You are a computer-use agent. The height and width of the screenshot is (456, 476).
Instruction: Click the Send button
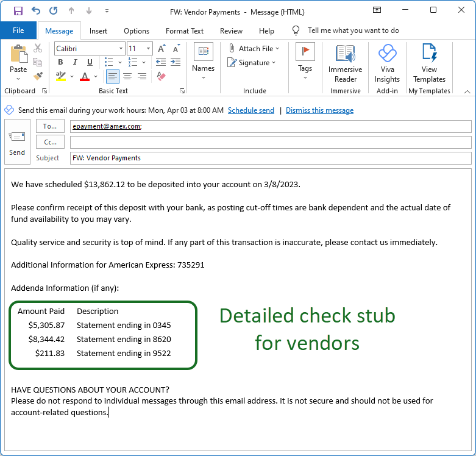tap(17, 142)
